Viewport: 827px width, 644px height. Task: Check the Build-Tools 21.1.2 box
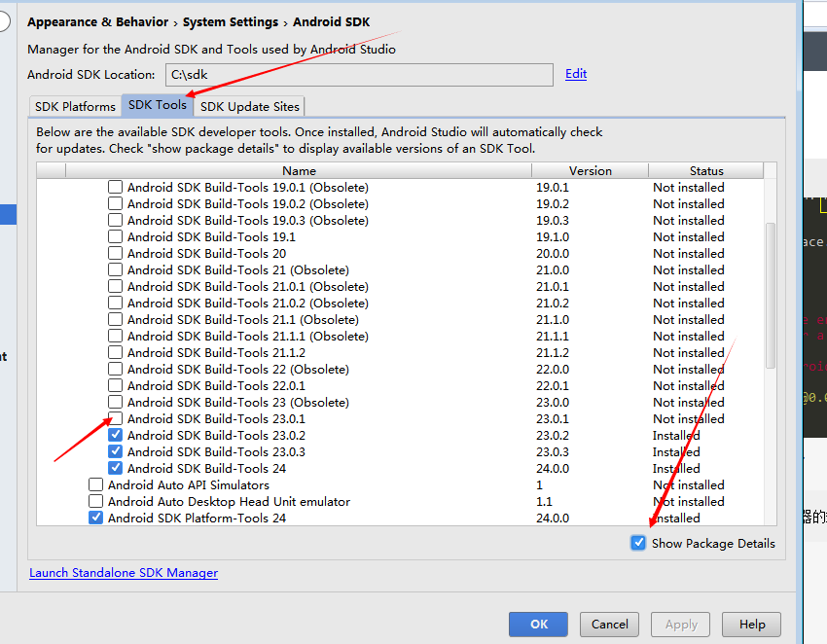pyautogui.click(x=115, y=352)
